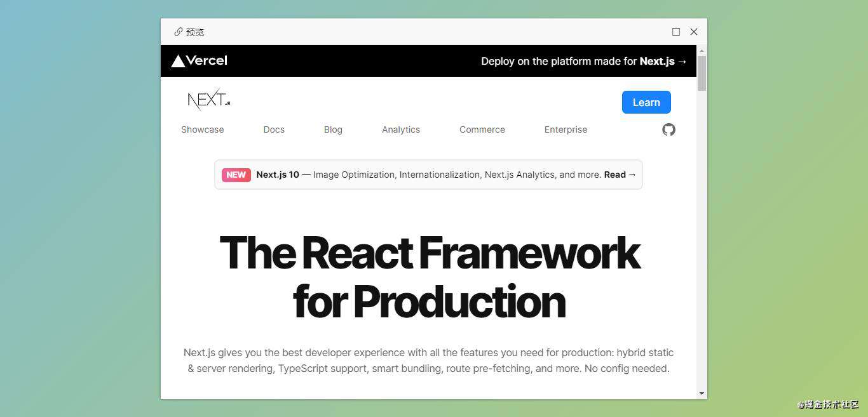The height and width of the screenshot is (417, 868).
Task: Click the Vercel logo in banner
Action: 200,61
